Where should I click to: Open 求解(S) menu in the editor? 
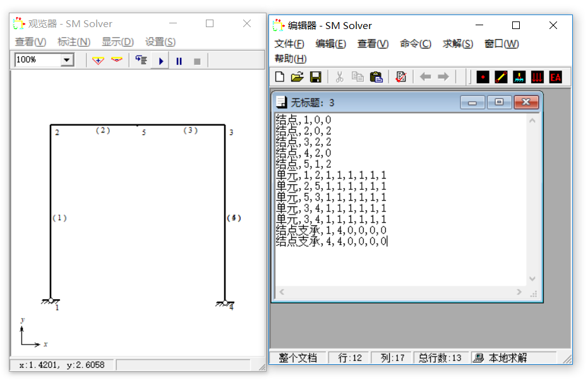pyautogui.click(x=458, y=44)
